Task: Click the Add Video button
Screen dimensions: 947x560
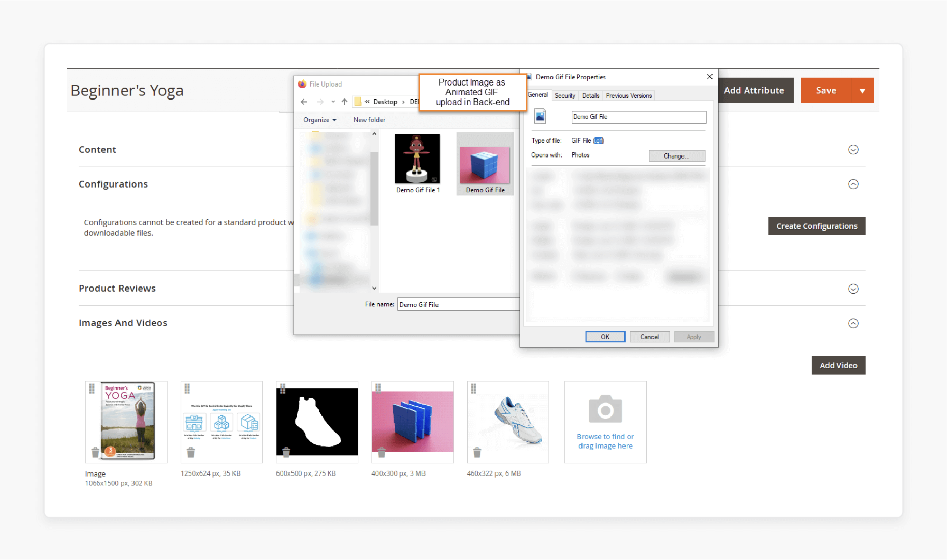Action: [838, 366]
